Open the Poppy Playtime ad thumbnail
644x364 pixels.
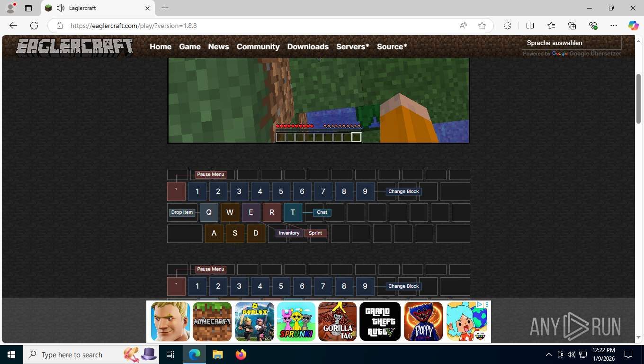(423, 321)
